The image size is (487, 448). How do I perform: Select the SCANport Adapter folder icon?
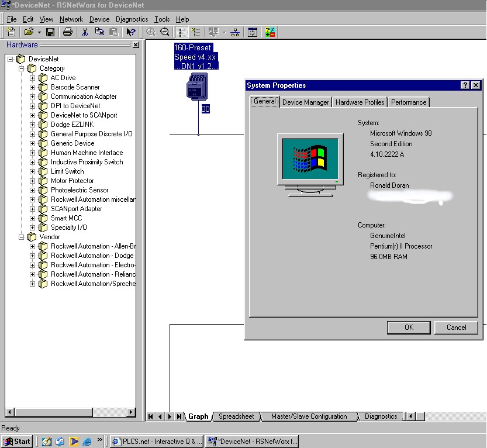[x=43, y=209]
